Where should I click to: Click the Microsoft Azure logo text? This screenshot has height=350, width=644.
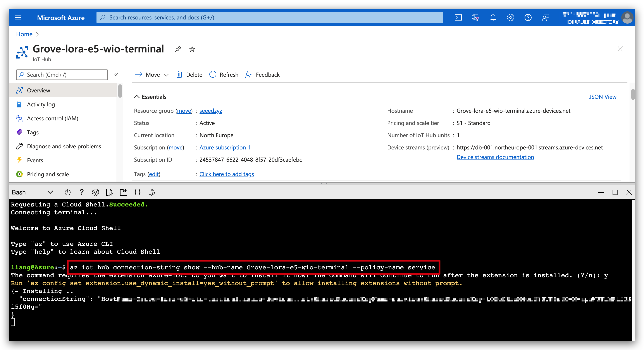(x=61, y=18)
